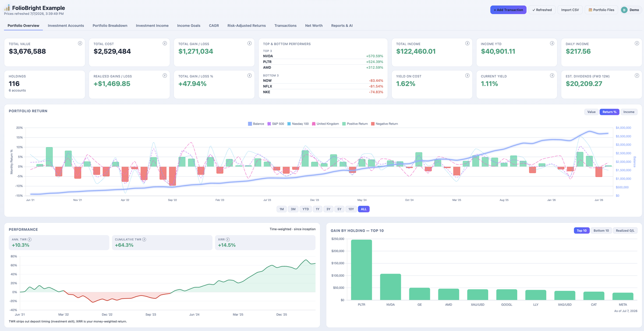Set chart range to YTD

[305, 209]
